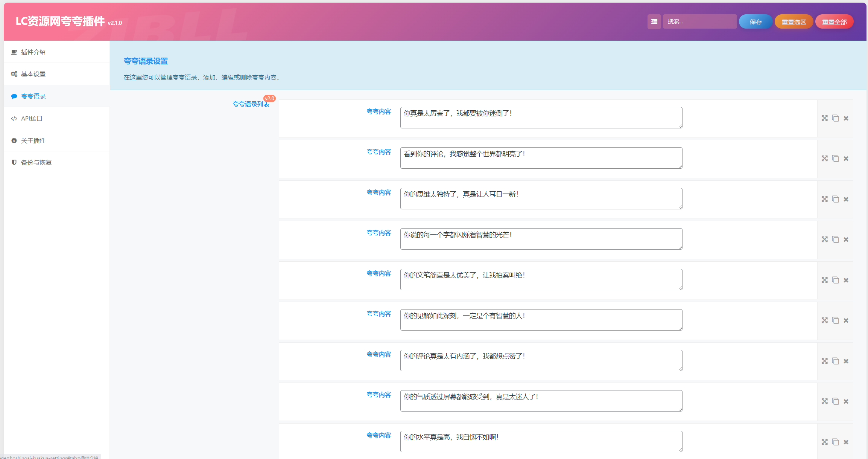
Task: Open the API接口 section
Action: (x=32, y=119)
